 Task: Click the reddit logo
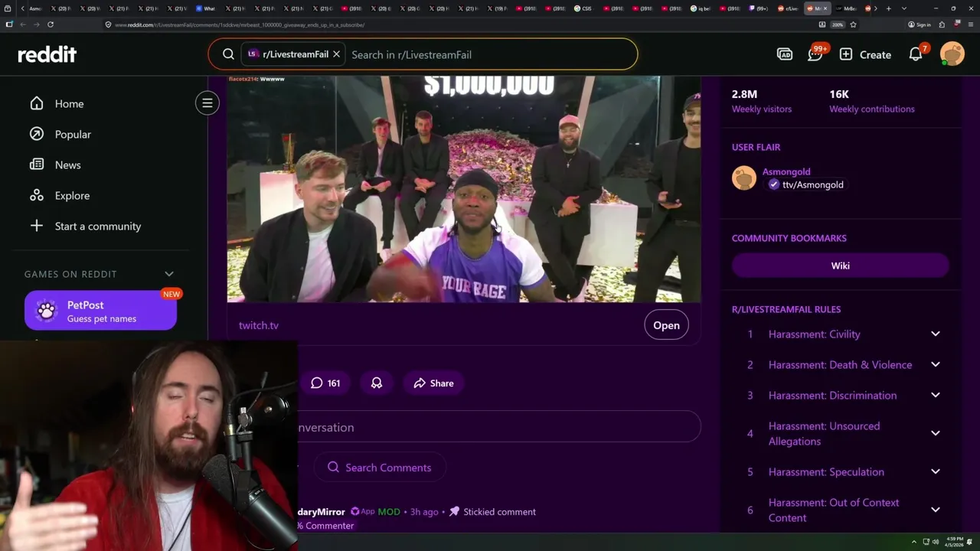point(47,54)
